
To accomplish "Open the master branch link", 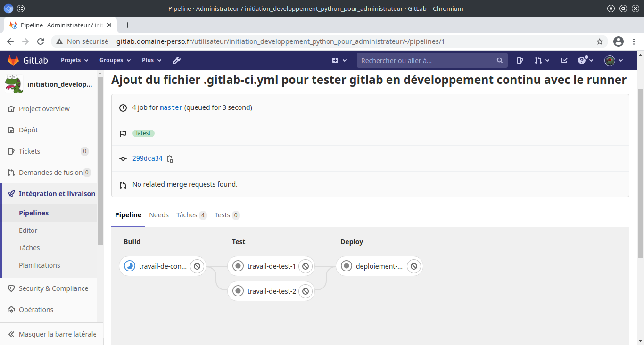I will point(171,107).
